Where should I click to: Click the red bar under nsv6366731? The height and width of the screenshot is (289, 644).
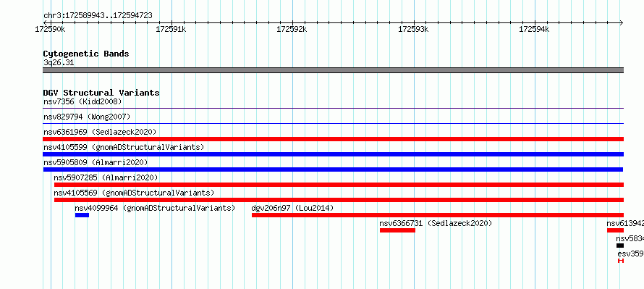pyautogui.click(x=397, y=230)
